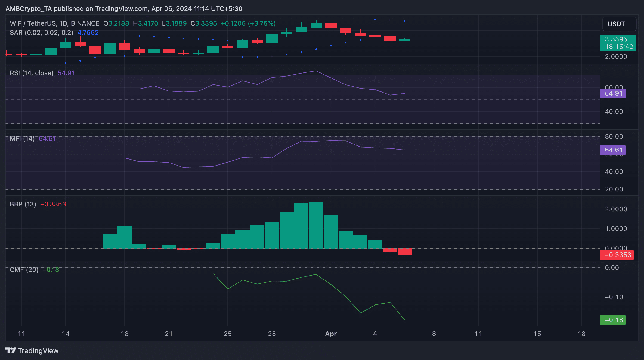Click date 21 on the time axis
Image resolution: width=644 pixels, height=360 pixels.
coord(169,334)
